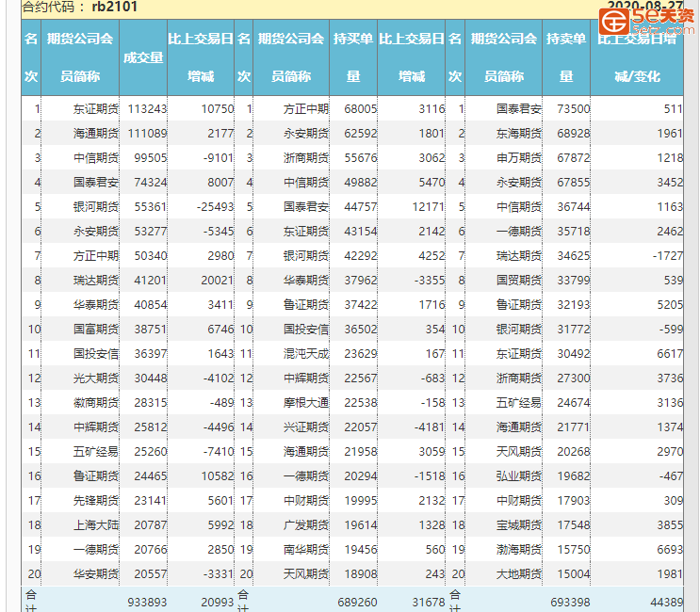Select long position change value -4181
The width and height of the screenshot is (700, 612).
(430, 427)
